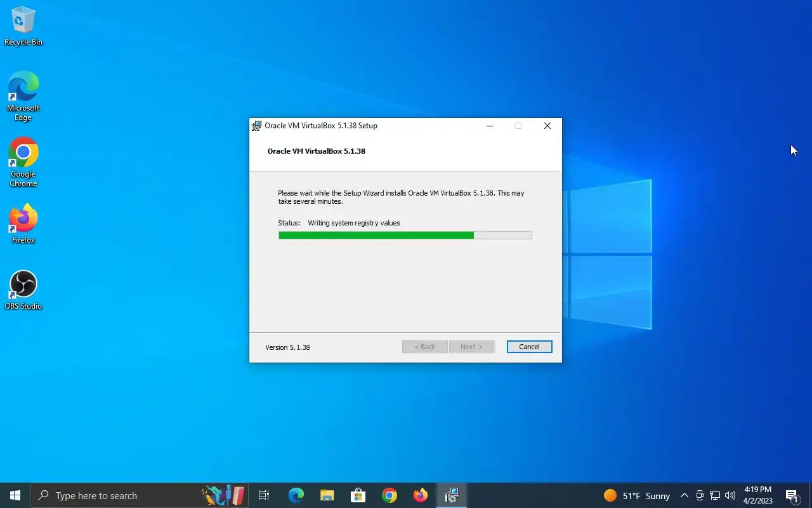Click the search highlights image in the search box
Image resolution: width=812 pixels, height=508 pixels.
pos(223,495)
